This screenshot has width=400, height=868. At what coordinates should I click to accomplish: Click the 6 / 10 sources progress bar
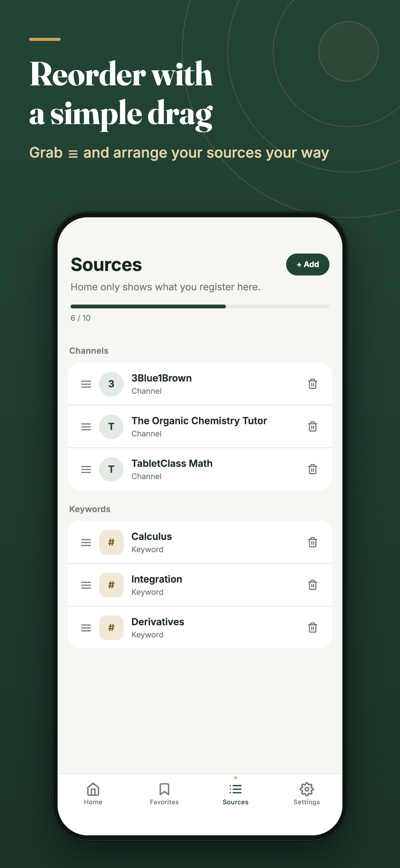coord(200,306)
